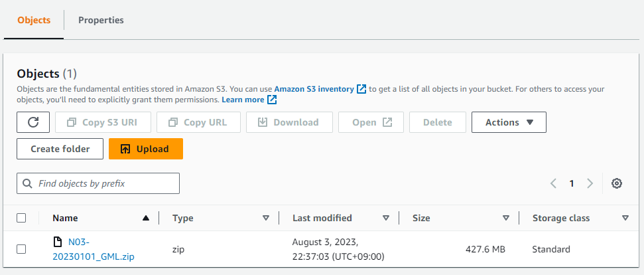Screen dimensions: 644x275
Task: Click the previous page arrow icon
Action: (553, 183)
